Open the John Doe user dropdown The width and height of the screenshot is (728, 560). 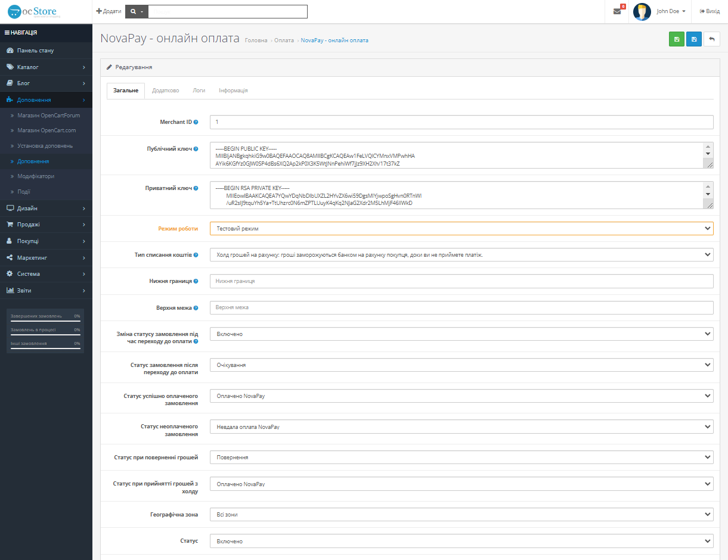[x=671, y=11]
